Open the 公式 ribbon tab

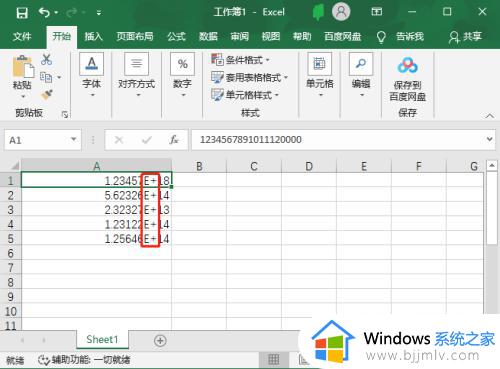pos(176,36)
